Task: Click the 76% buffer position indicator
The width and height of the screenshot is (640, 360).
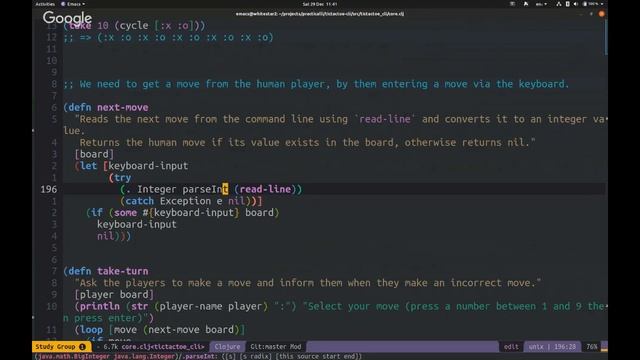Action: pyautogui.click(x=592, y=347)
